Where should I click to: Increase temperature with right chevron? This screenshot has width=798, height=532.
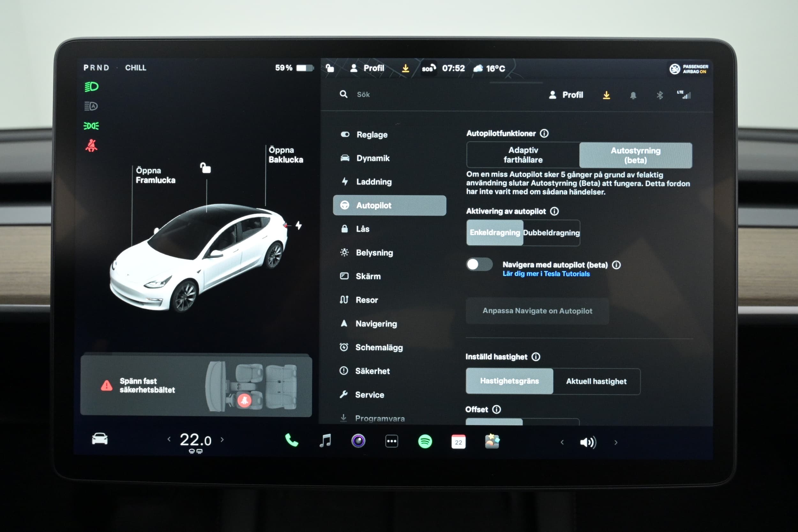pos(222,440)
